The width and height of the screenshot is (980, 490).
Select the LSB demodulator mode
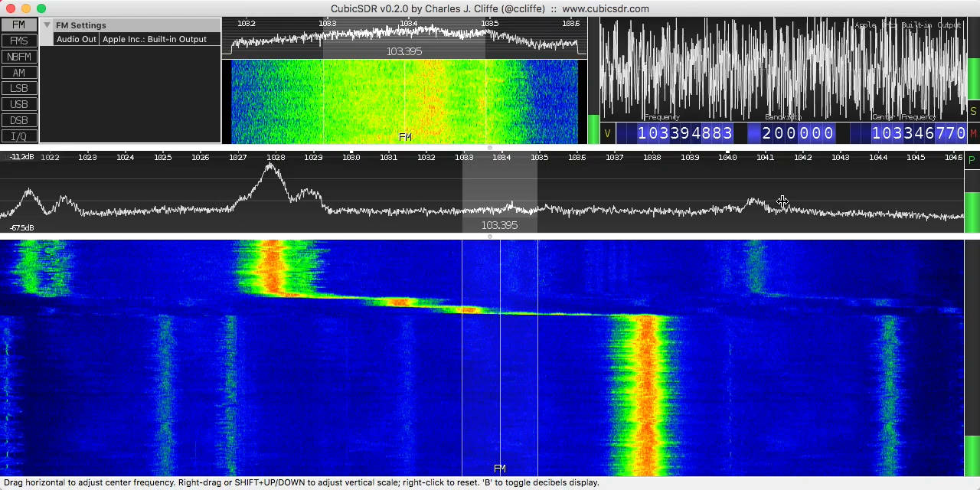coord(19,89)
